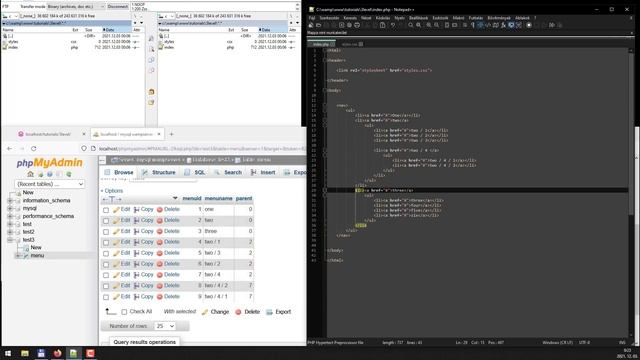Expand the test2 database node
Viewport: 640px width, 360px height.
10,232
